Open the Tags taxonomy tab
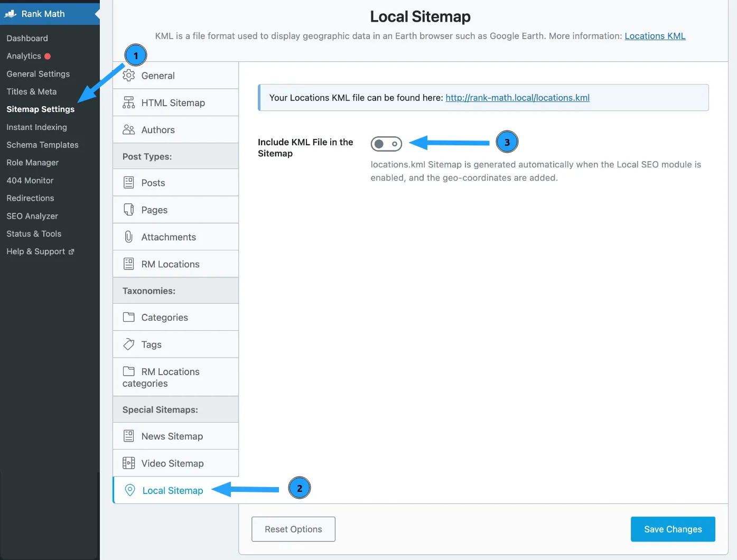This screenshot has height=560, width=737. click(x=175, y=344)
